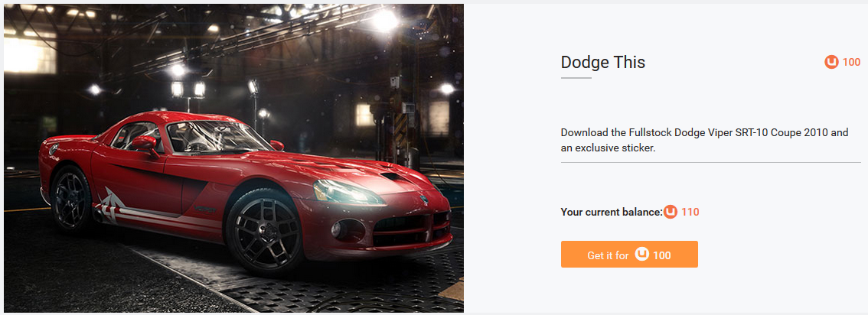
Task: Click the windshield of the Dodge Viper
Action: [x=218, y=136]
